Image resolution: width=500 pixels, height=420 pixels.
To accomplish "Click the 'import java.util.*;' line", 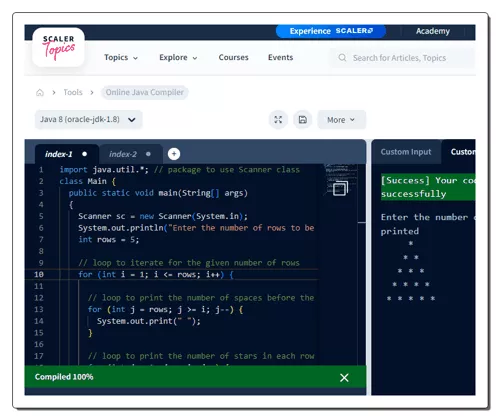I will click(180, 170).
